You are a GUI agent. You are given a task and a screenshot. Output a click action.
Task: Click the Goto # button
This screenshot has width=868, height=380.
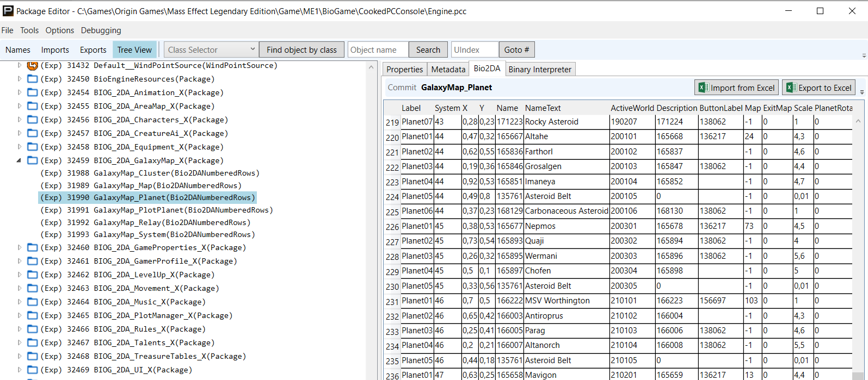pyautogui.click(x=516, y=49)
